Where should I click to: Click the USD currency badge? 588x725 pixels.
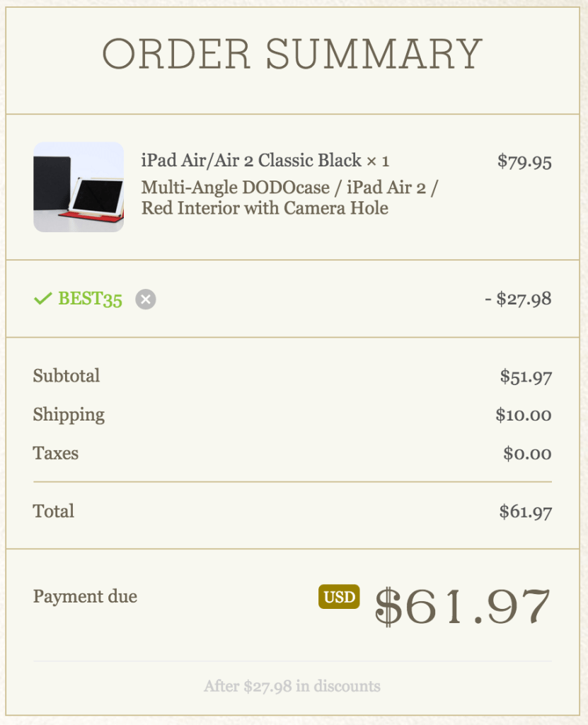point(339,597)
